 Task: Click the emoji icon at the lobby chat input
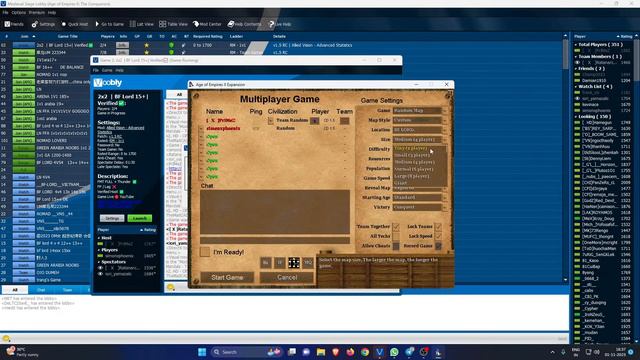(x=6, y=338)
